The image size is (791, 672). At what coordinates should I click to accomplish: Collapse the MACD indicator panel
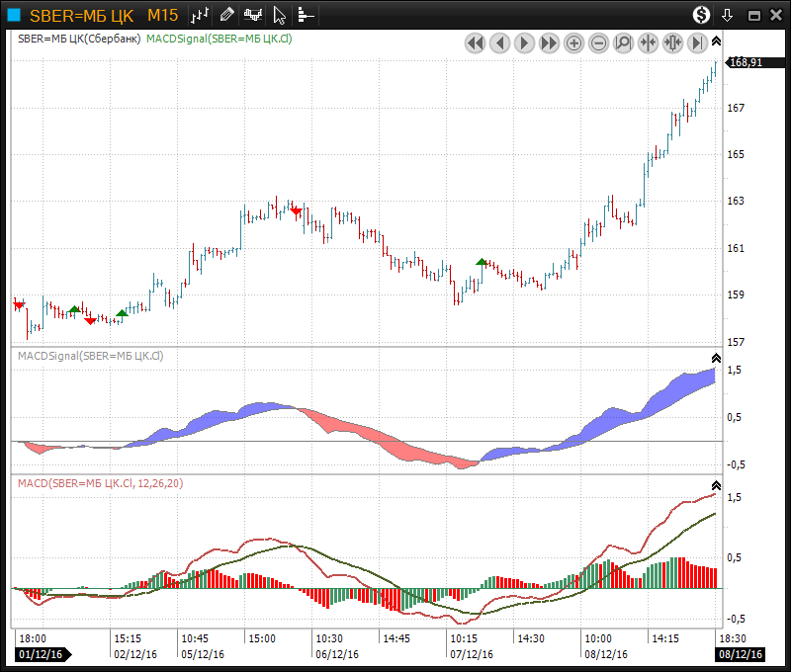coord(717,485)
